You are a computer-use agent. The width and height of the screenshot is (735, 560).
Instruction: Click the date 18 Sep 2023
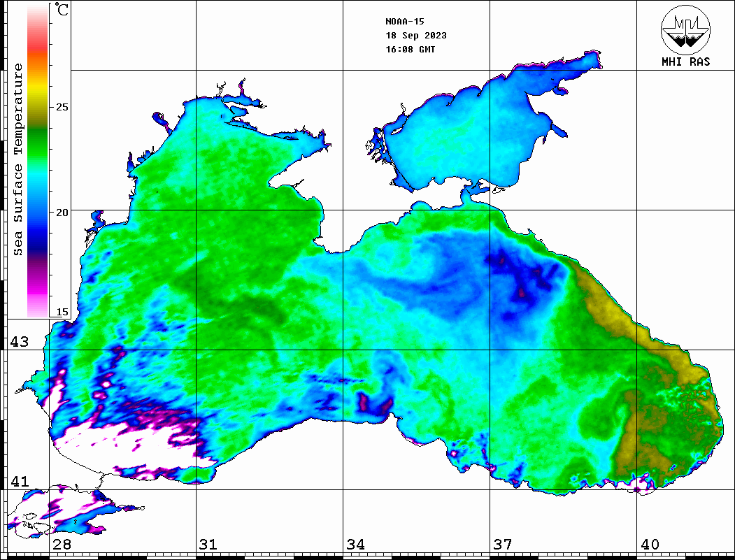coord(416,36)
